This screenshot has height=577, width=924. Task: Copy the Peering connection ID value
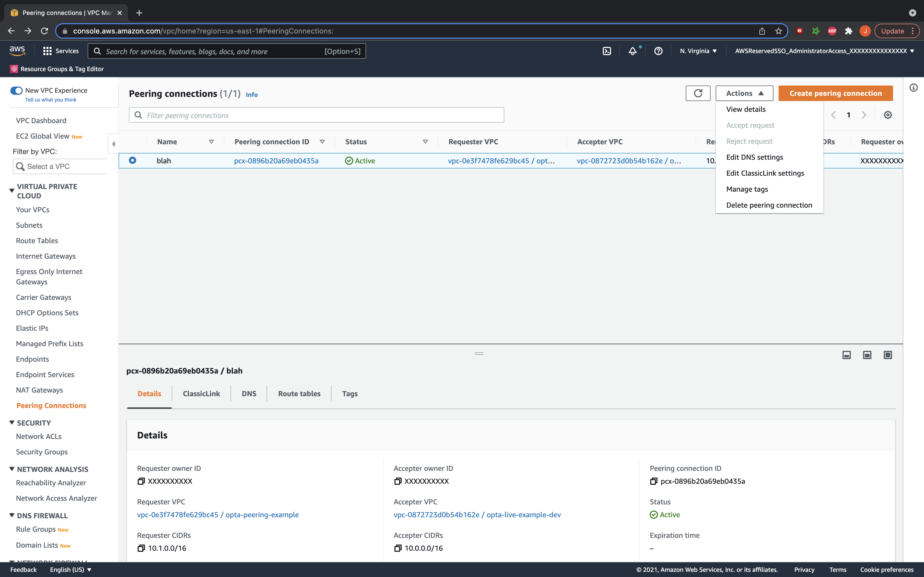coord(653,481)
